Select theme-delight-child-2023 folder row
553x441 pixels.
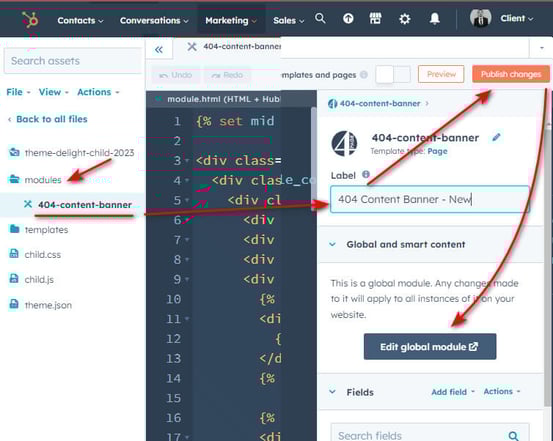pyautogui.click(x=79, y=152)
